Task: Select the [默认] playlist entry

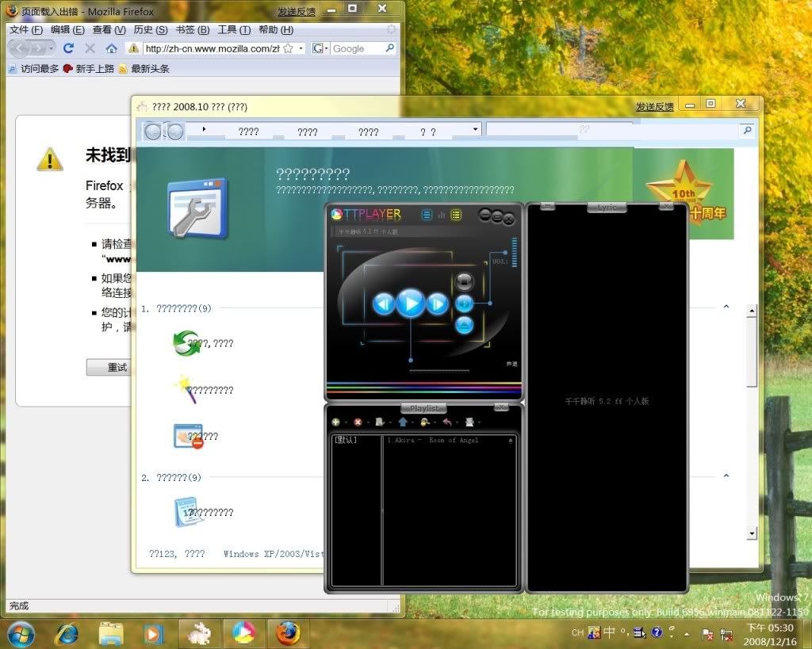Action: click(346, 440)
